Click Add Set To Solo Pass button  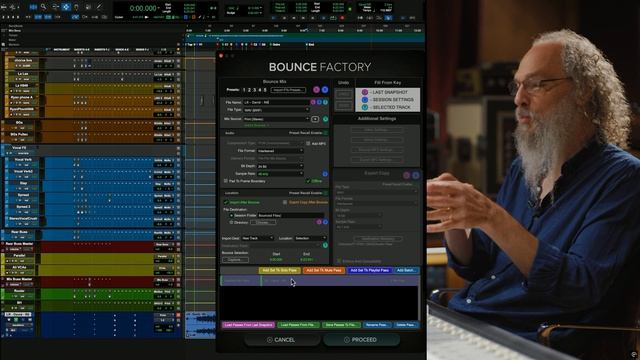pyautogui.click(x=280, y=270)
